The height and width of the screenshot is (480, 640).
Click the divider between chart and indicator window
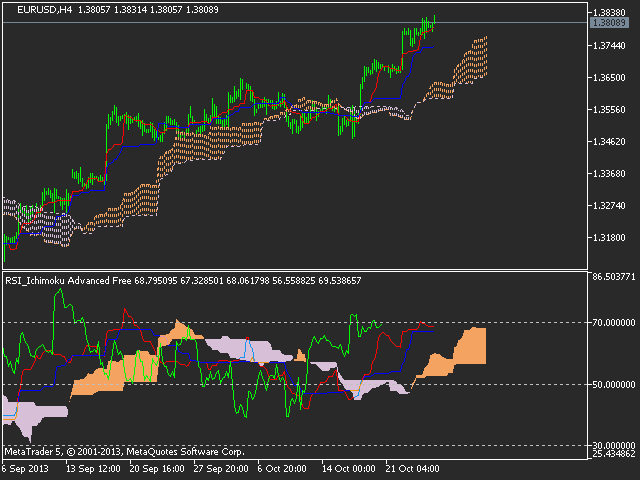coord(290,270)
